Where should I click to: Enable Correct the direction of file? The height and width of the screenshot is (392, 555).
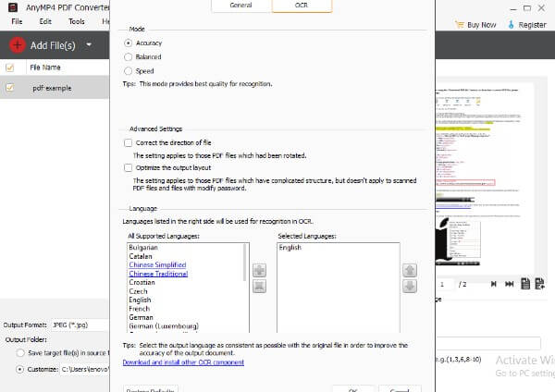pos(128,143)
